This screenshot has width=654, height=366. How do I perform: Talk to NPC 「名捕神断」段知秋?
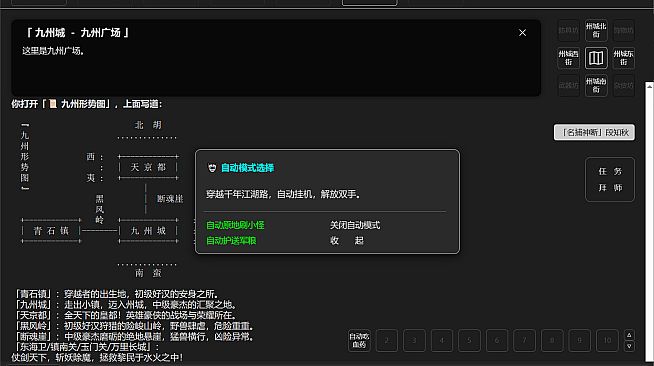pos(594,133)
